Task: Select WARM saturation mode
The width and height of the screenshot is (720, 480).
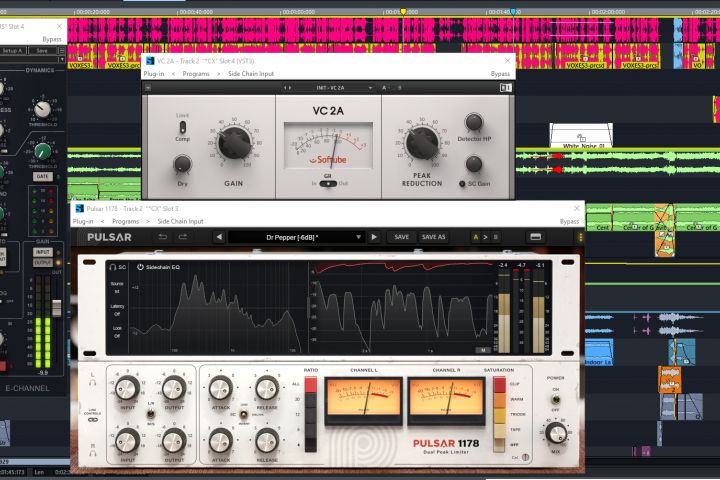Action: pyautogui.click(x=499, y=399)
